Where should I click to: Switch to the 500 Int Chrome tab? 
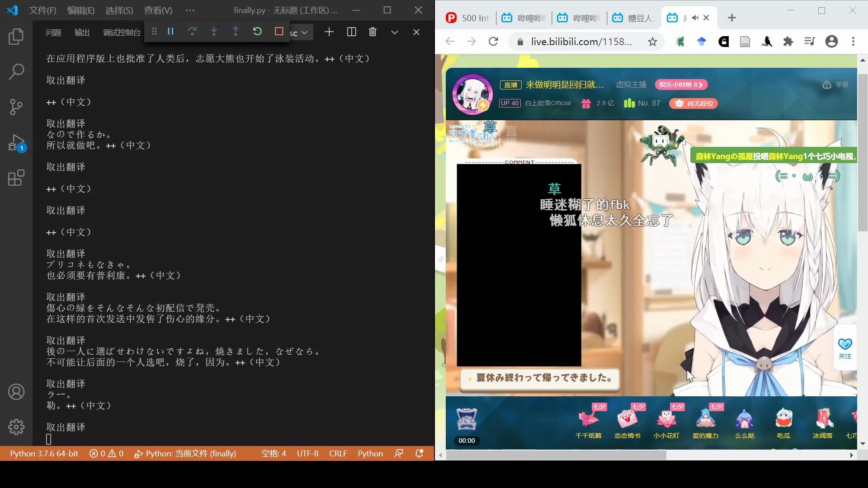pyautogui.click(x=468, y=18)
